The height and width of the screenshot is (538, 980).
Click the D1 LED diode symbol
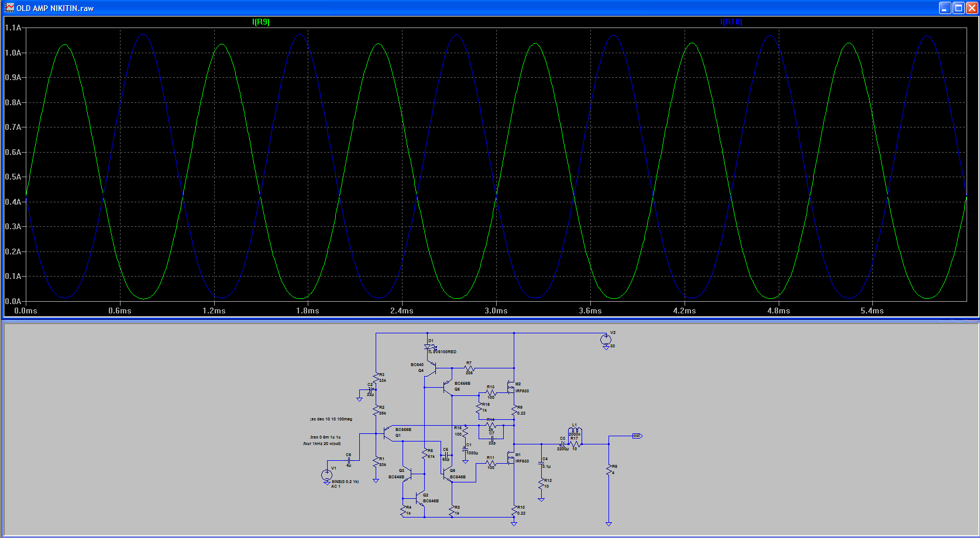(x=428, y=347)
